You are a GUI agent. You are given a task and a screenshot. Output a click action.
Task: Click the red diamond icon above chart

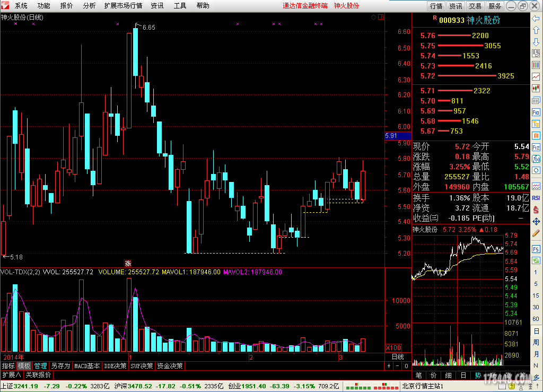(373, 17)
